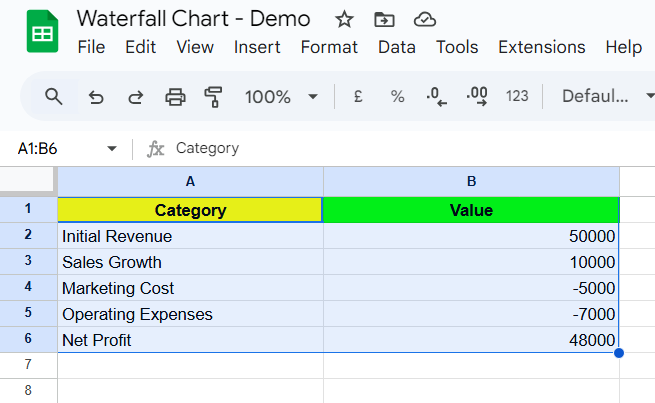Click the Google Sheets home logo

pos(41,33)
